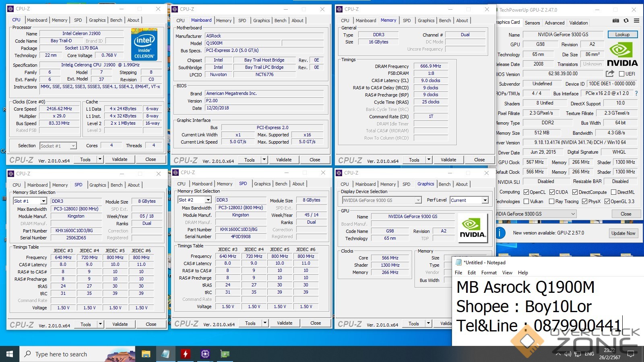This screenshot has height=362, width=644.
Task: Toggle the UEFI checkbox in GPU-Z
Action: (x=621, y=74)
